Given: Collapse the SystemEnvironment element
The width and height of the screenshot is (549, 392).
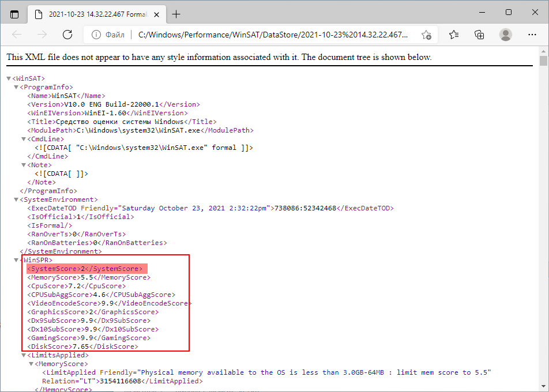Looking at the screenshot, I should [16, 199].
